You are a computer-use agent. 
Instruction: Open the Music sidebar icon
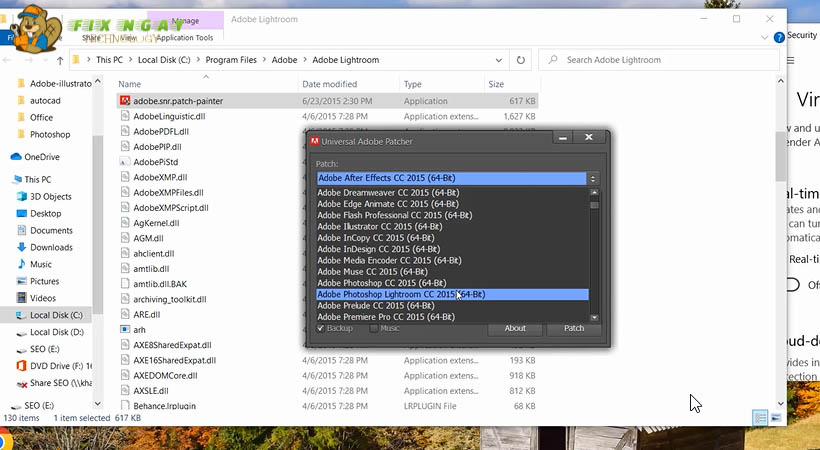click(x=22, y=264)
